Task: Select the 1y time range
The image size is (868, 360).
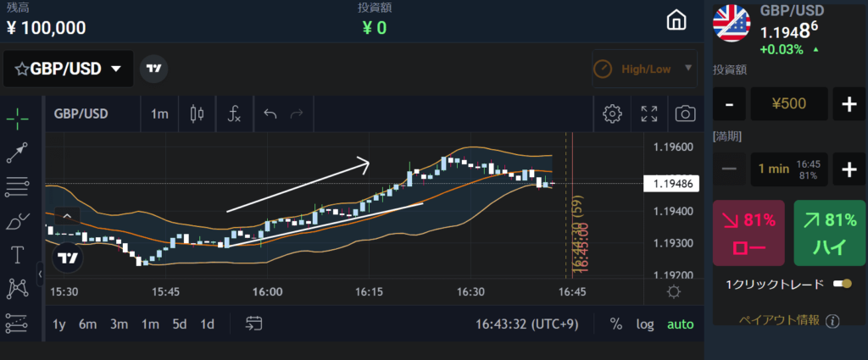Action: [59, 324]
